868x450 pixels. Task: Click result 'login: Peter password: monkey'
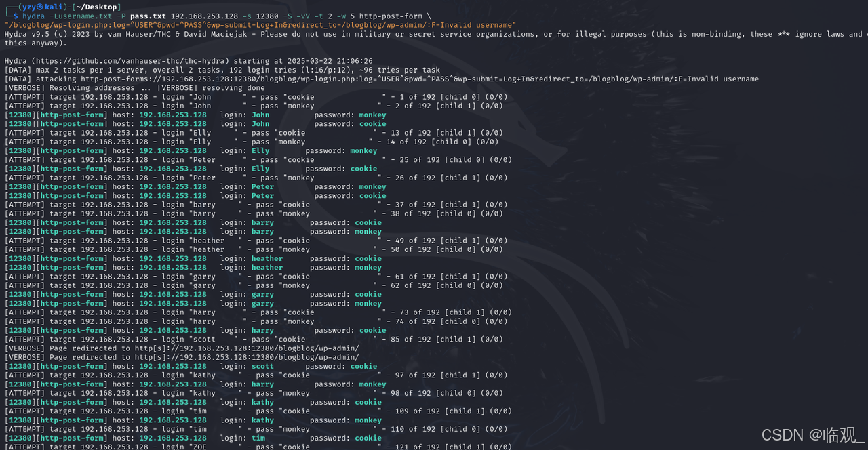(195, 186)
